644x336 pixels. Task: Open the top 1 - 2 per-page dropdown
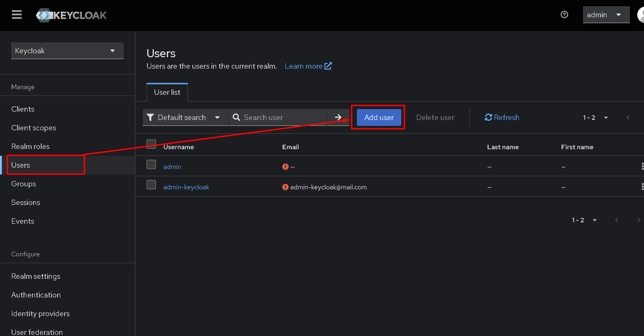[595, 117]
